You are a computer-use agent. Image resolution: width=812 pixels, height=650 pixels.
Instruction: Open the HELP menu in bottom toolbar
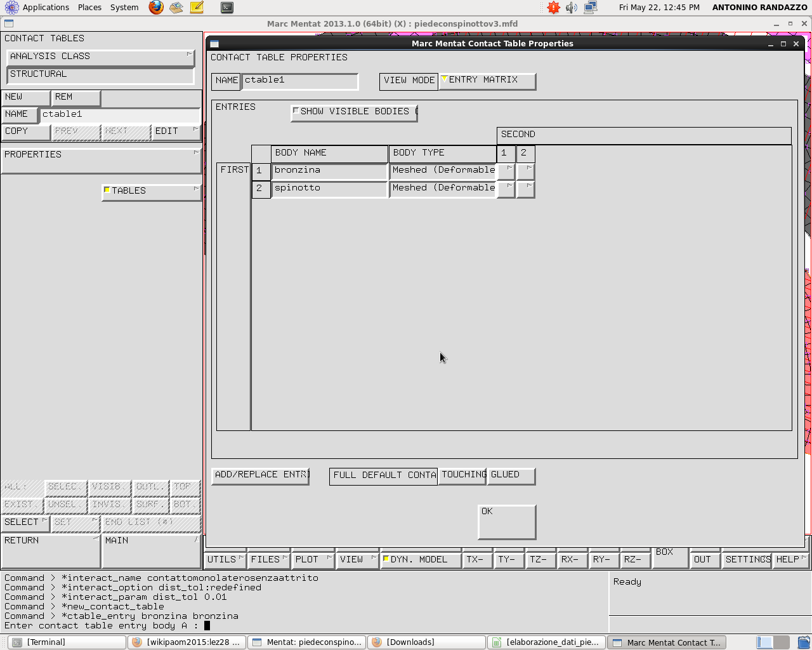point(790,560)
